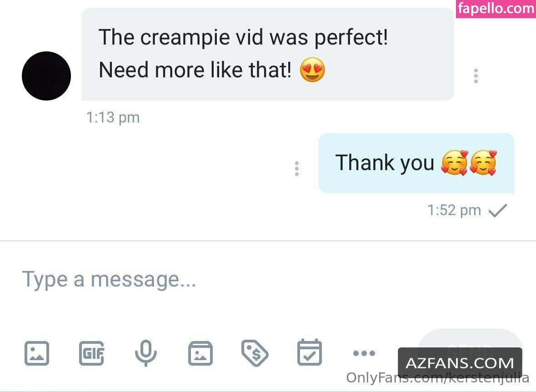Open the GIF picker
Viewport: 536px width, 392px height.
(x=91, y=353)
